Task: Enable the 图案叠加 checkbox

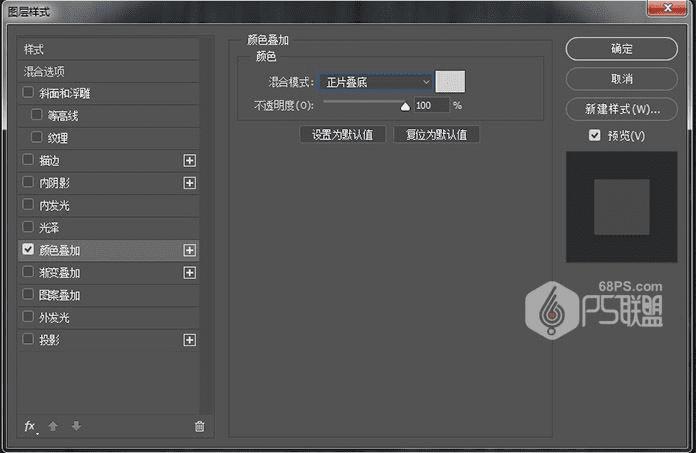Action: 28,294
